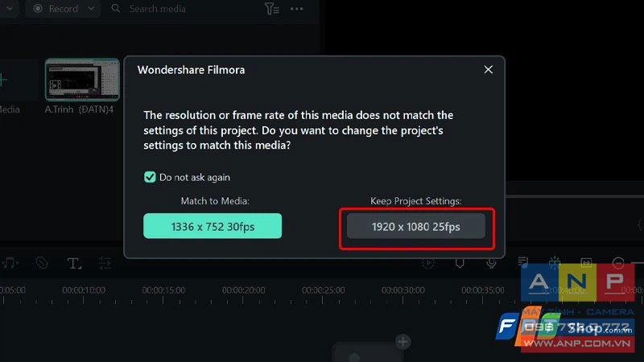Click the render preview icon
This screenshot has width=644, height=362.
(x=428, y=263)
